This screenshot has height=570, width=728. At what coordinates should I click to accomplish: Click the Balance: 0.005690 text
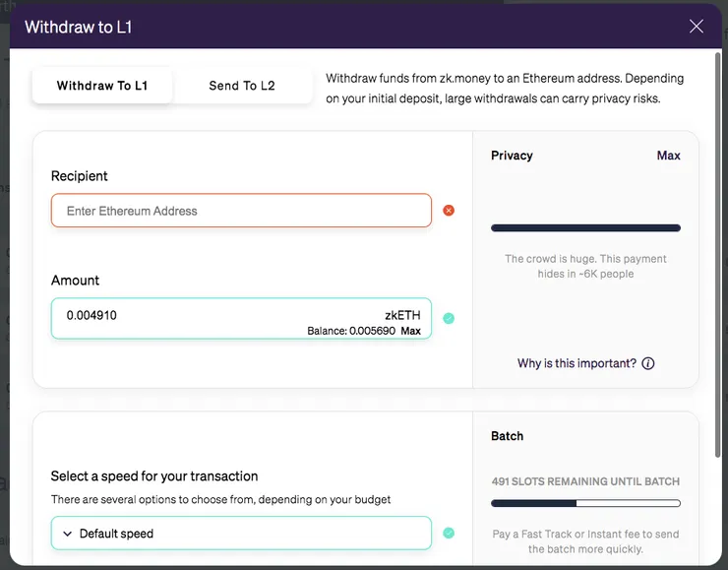(351, 331)
